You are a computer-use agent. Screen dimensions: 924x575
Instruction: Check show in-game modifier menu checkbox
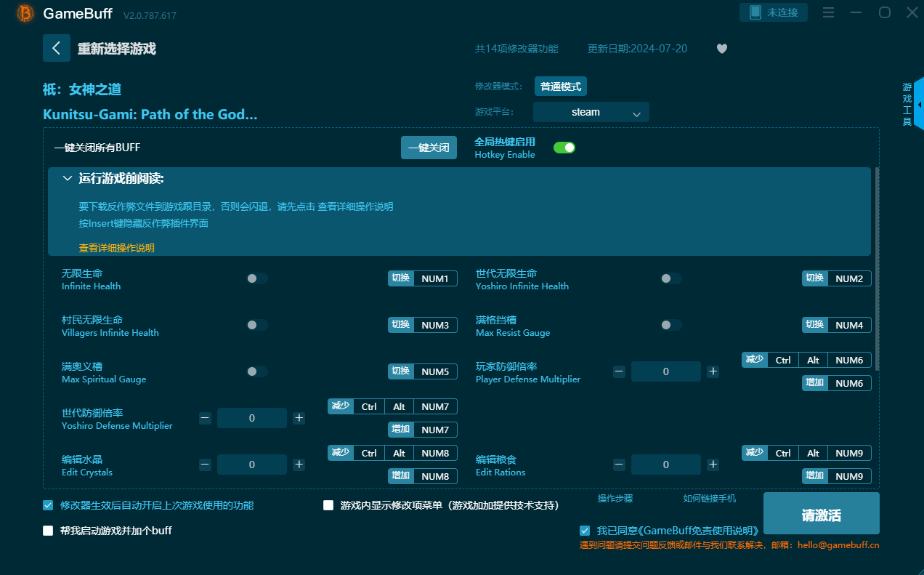tap(328, 505)
